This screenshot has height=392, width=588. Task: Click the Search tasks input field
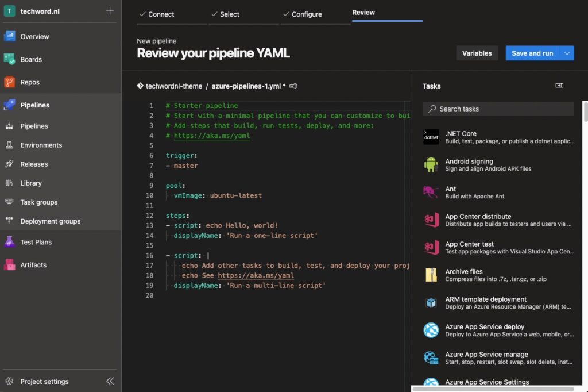pyautogui.click(x=498, y=109)
